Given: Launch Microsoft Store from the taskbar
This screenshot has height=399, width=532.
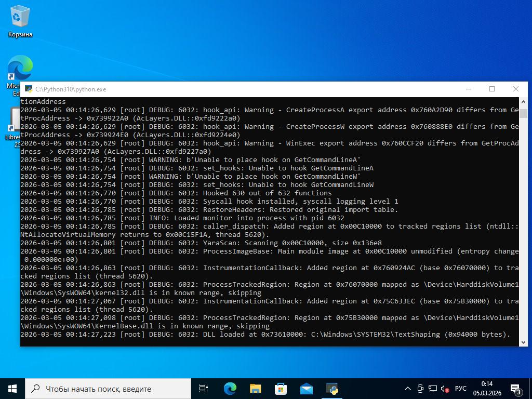Looking at the screenshot, I should [x=281, y=389].
